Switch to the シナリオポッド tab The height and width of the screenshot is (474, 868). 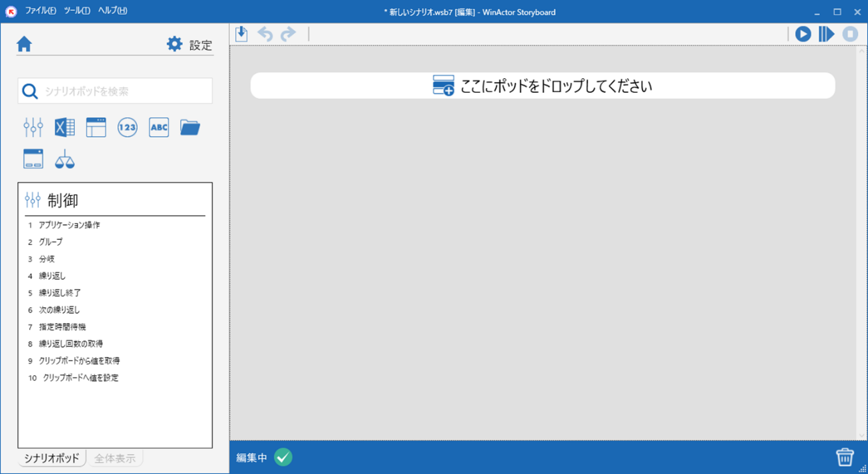click(52, 458)
